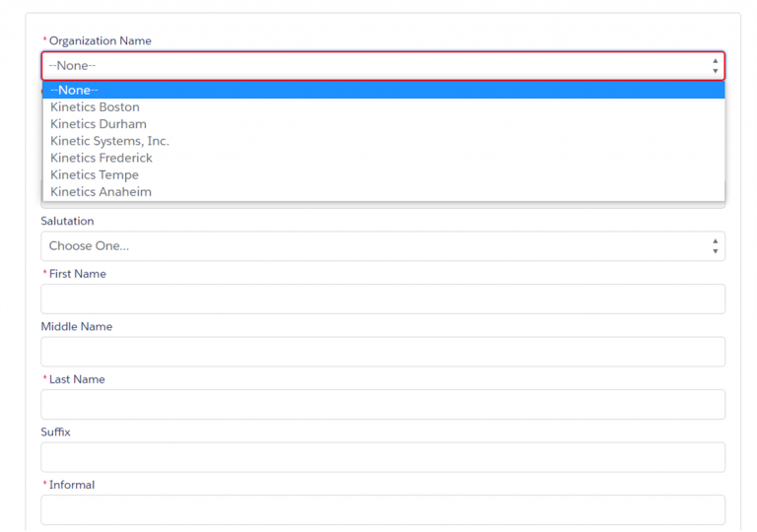Select the Kinetics Frederick option
Screen dimensions: 757x532
[102, 158]
